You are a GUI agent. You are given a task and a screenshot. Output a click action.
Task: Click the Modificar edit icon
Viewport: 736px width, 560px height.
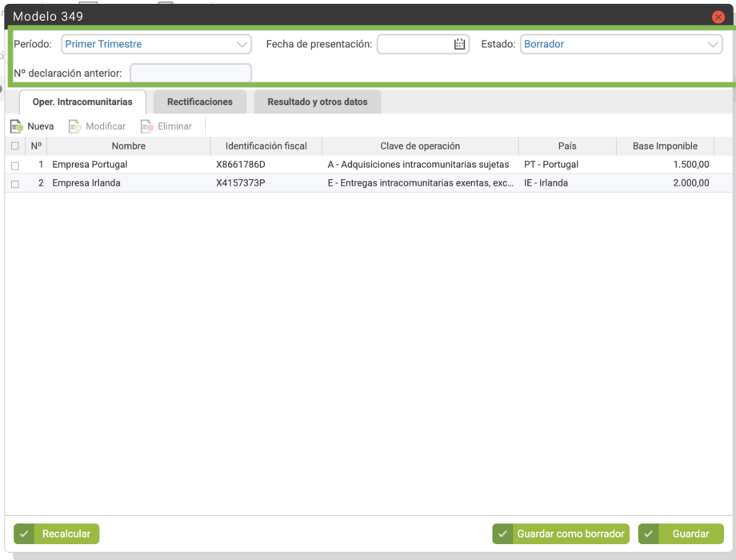(x=75, y=126)
